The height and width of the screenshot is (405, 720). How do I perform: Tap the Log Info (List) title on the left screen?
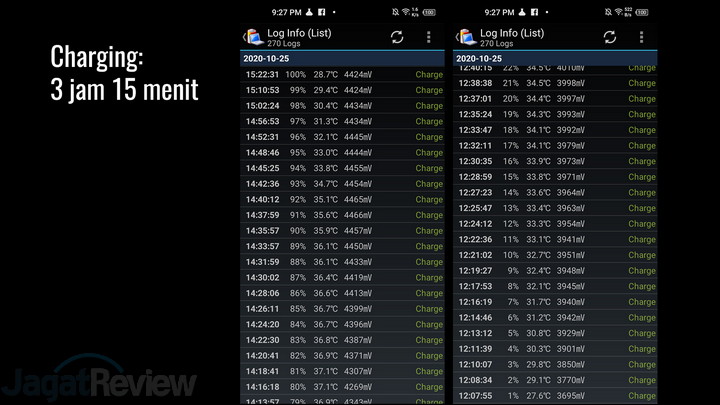coord(299,33)
